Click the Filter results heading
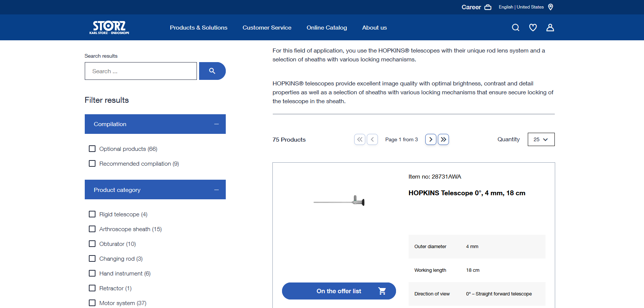The width and height of the screenshot is (644, 308). [107, 100]
